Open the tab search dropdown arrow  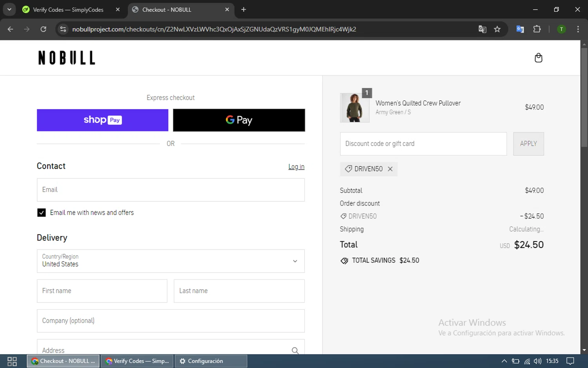[9, 9]
